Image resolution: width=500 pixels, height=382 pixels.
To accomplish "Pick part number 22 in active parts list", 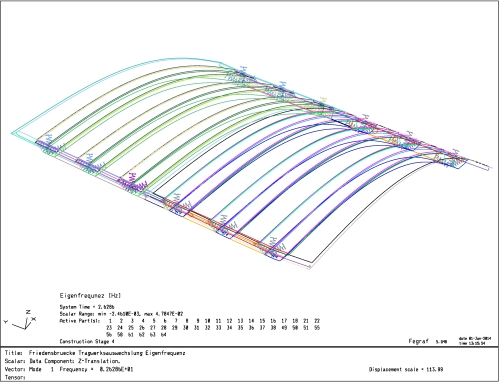I will (317, 321).
